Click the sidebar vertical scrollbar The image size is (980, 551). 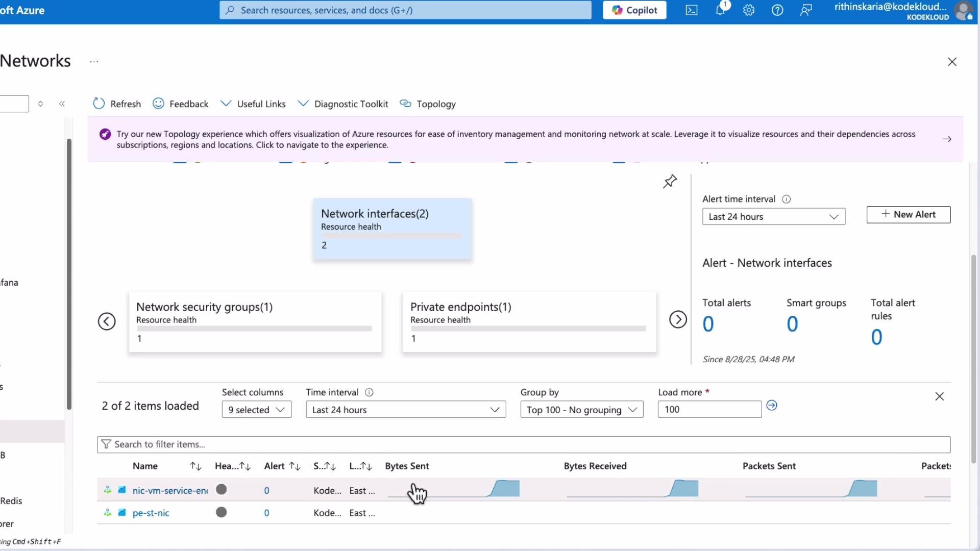(x=69, y=274)
